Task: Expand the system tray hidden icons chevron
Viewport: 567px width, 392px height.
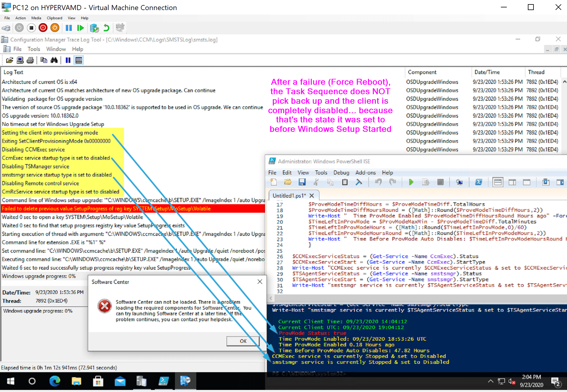Action: click(x=490, y=381)
